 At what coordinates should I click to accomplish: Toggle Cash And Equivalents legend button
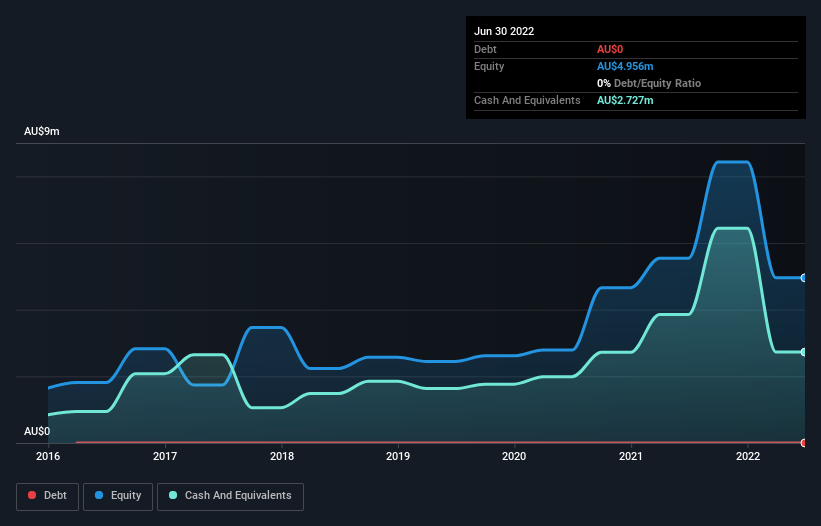click(230, 496)
